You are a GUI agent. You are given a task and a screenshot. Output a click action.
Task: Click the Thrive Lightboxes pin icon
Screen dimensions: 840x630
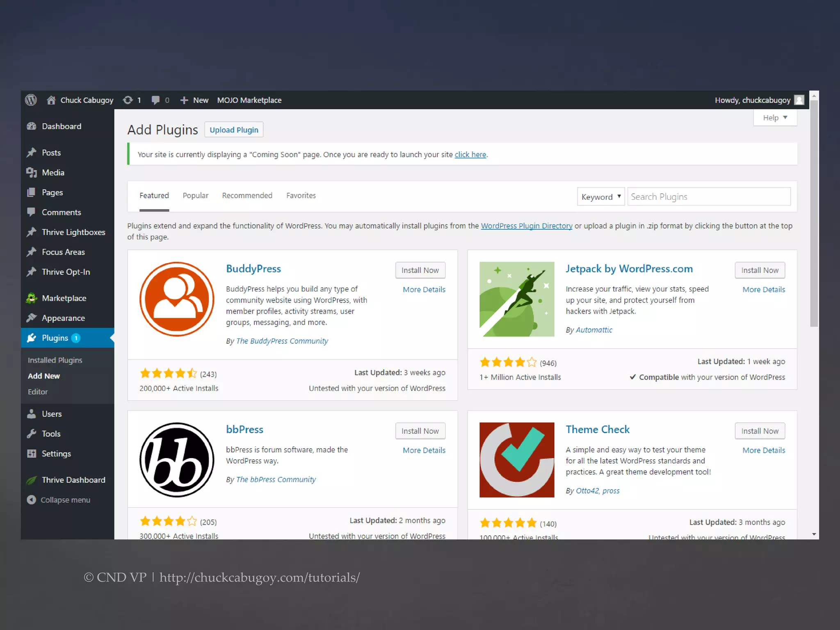coord(32,232)
